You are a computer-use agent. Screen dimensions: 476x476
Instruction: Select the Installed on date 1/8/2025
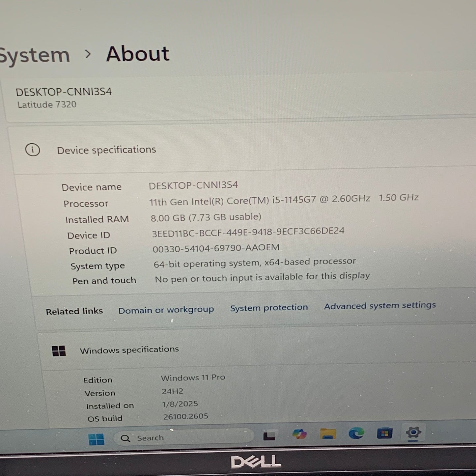(180, 404)
